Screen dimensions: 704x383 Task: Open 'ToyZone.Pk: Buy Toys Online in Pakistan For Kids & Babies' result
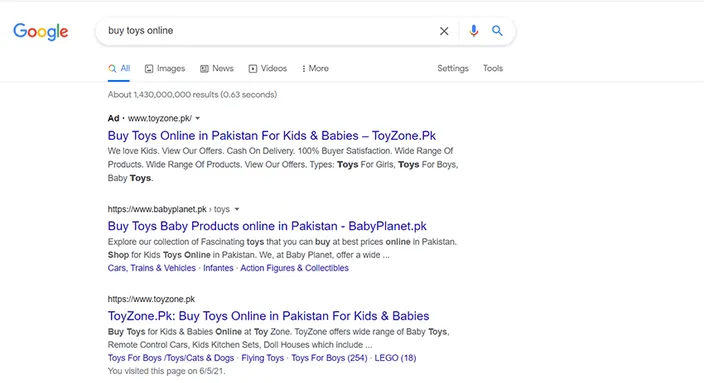point(268,316)
